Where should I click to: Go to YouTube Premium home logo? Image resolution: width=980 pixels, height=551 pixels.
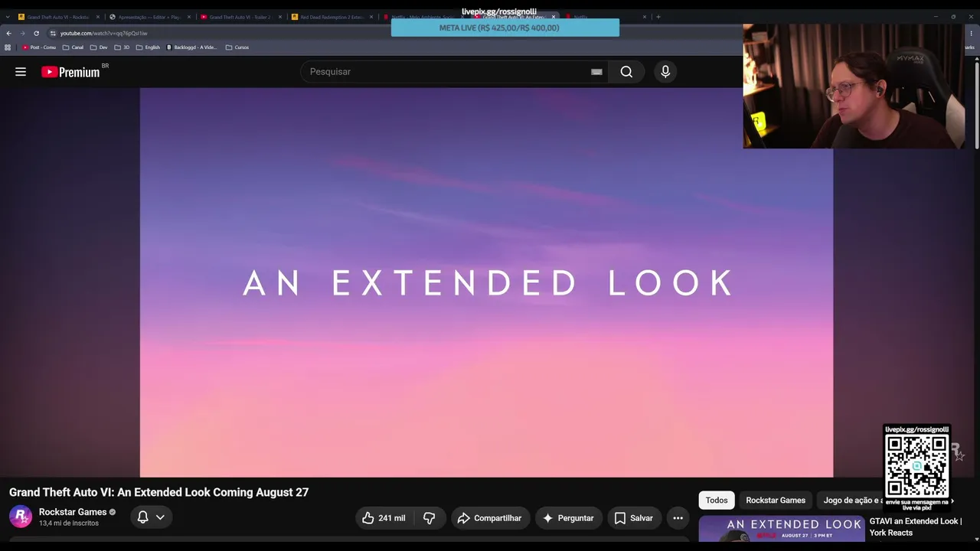70,72
